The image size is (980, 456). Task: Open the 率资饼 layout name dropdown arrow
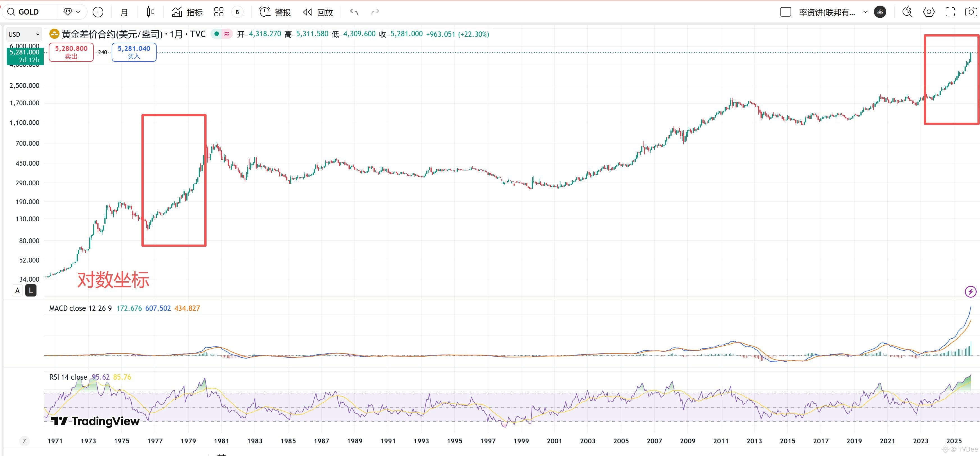point(865,12)
